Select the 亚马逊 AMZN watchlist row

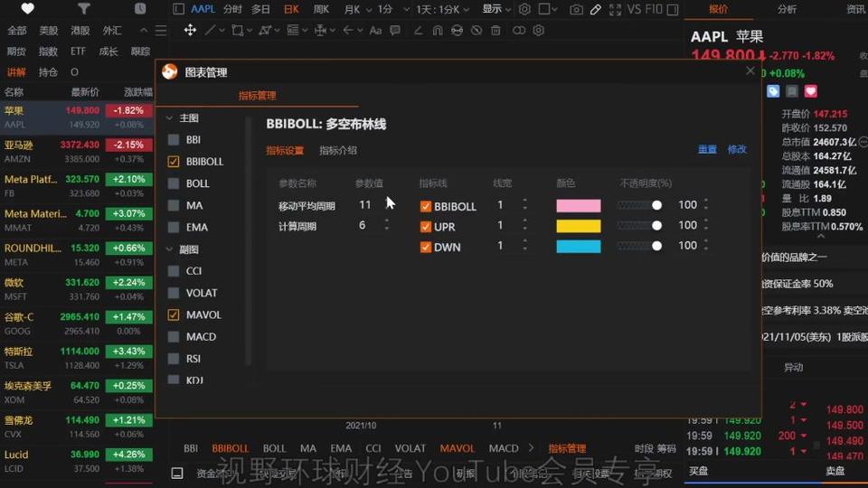(76, 152)
